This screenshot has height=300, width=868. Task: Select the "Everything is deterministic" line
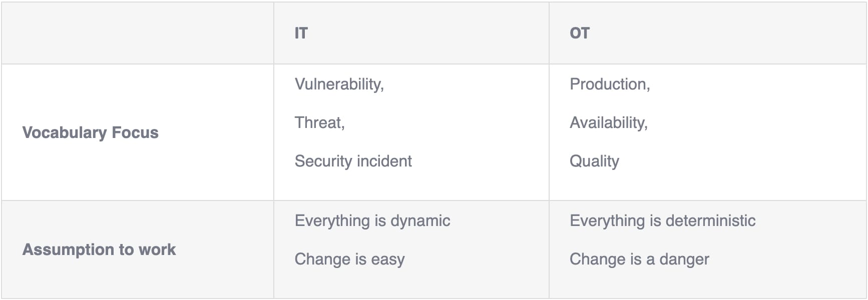click(662, 220)
